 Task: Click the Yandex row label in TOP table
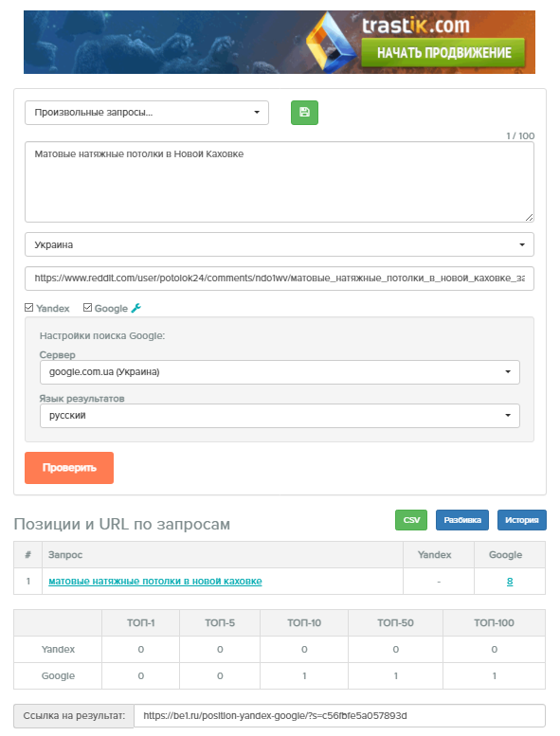(x=58, y=649)
